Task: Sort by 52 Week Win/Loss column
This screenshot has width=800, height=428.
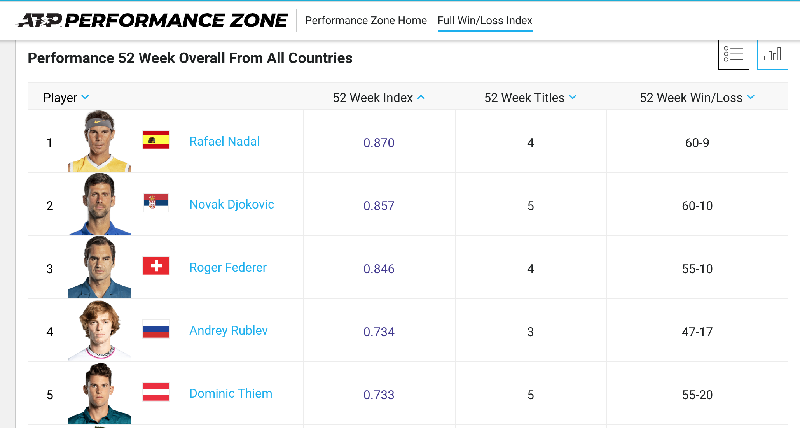Action: click(697, 98)
